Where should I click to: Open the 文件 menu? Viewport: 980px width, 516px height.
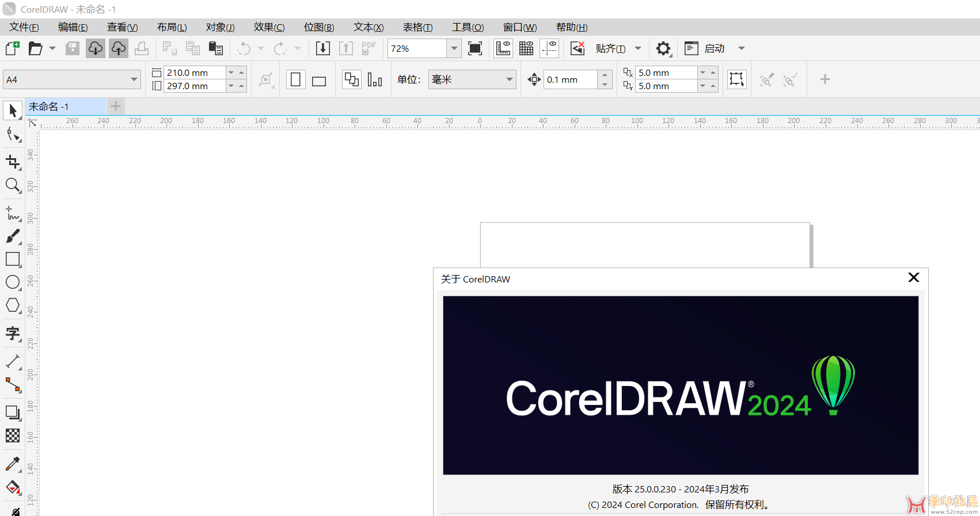24,27
